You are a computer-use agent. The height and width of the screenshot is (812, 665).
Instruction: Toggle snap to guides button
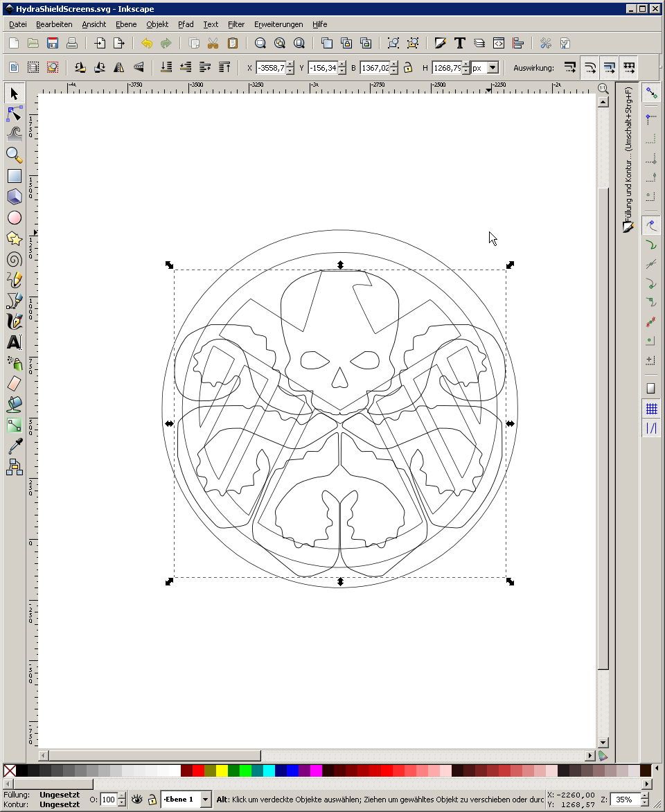pos(651,428)
